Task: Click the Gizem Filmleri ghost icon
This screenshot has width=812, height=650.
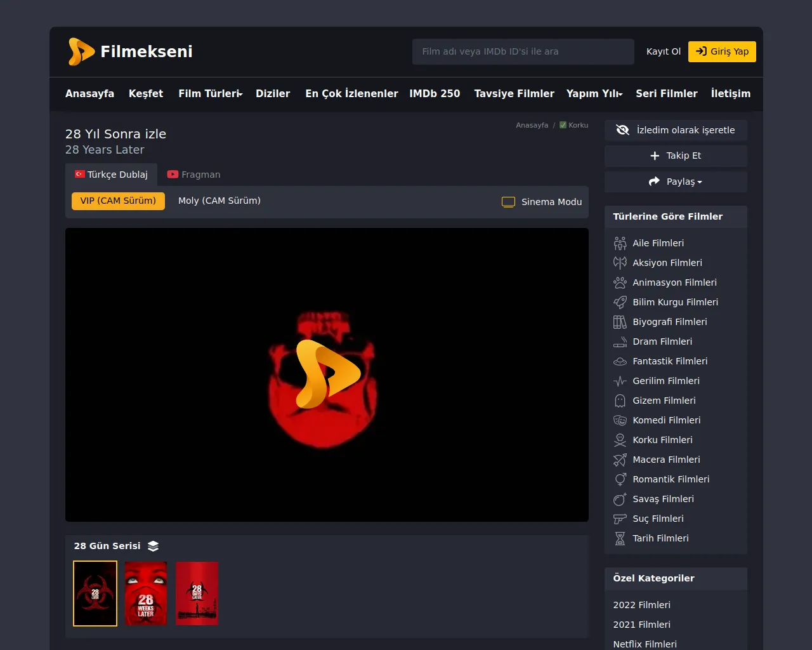Action: click(x=620, y=401)
